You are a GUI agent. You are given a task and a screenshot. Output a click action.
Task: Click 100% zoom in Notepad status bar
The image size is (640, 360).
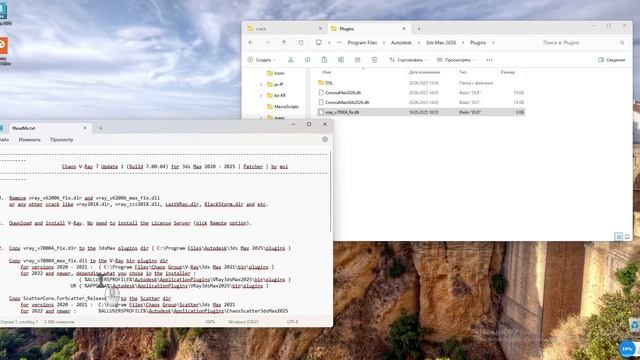tap(210, 322)
